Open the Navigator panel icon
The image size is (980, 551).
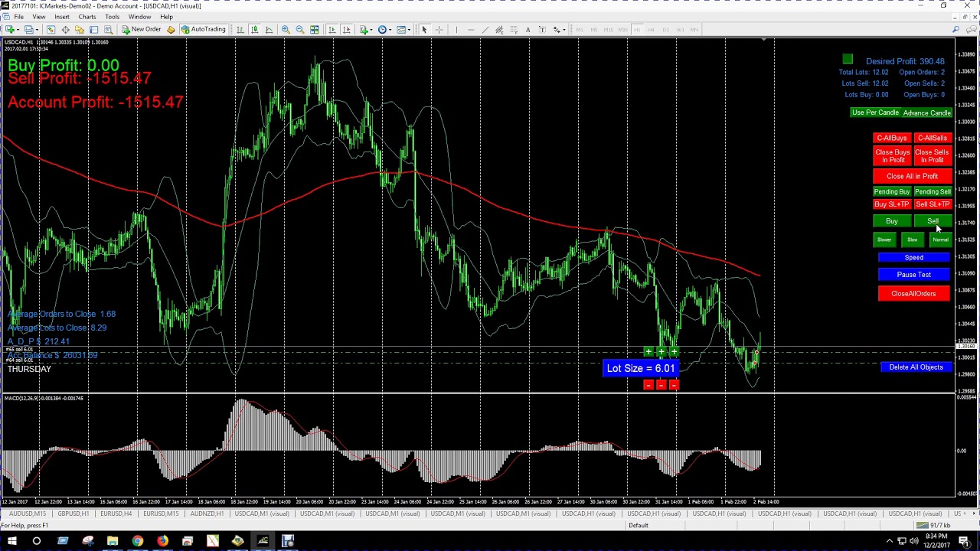(79, 29)
